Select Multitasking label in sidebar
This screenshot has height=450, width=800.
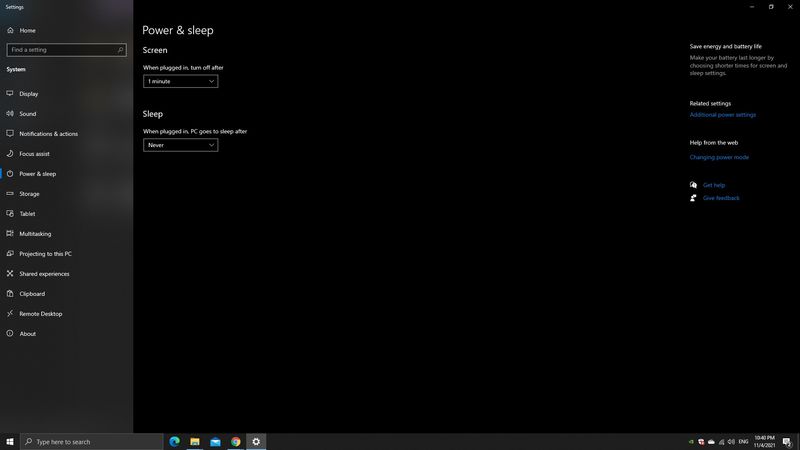(x=35, y=234)
